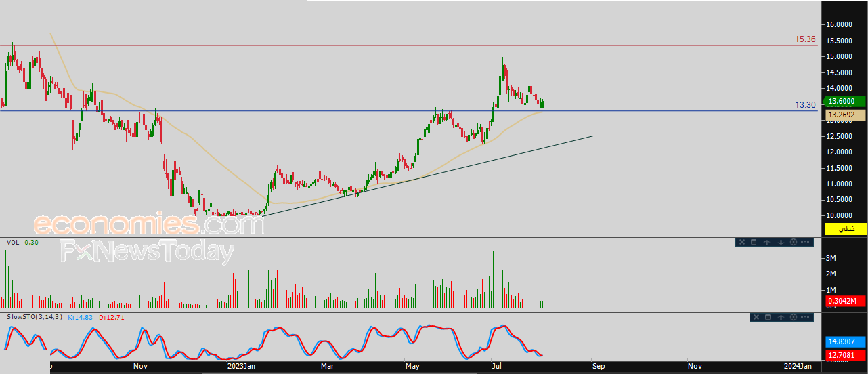This screenshot has height=374, width=868.
Task: Toggle the yellow scale mode button
Action: pyautogui.click(x=846, y=229)
